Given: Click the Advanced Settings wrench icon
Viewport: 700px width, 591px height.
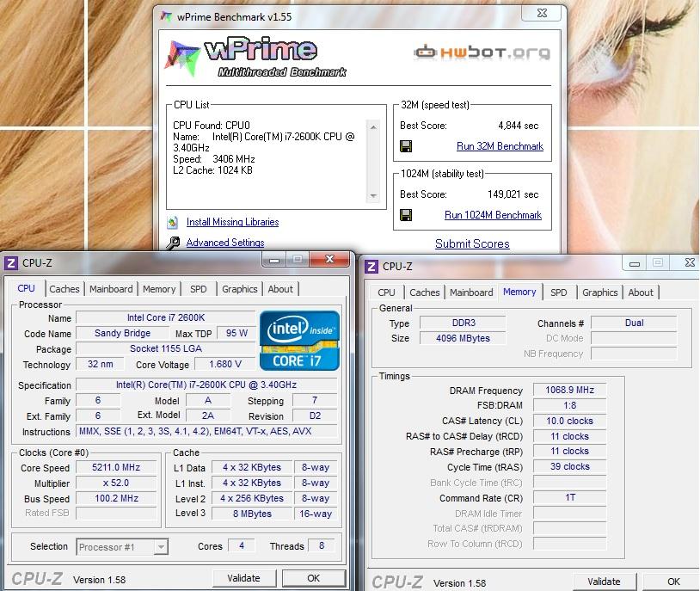Looking at the screenshot, I should click(173, 243).
